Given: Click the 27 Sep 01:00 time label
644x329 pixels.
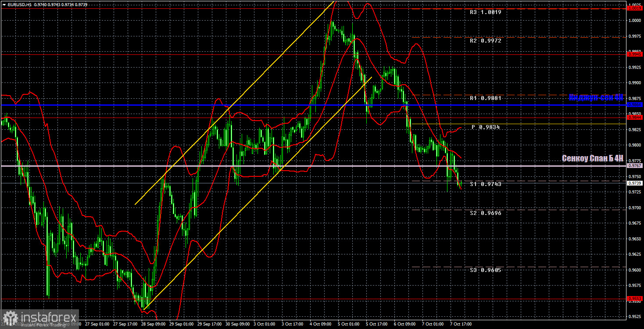Looking at the screenshot, I should (97, 324).
